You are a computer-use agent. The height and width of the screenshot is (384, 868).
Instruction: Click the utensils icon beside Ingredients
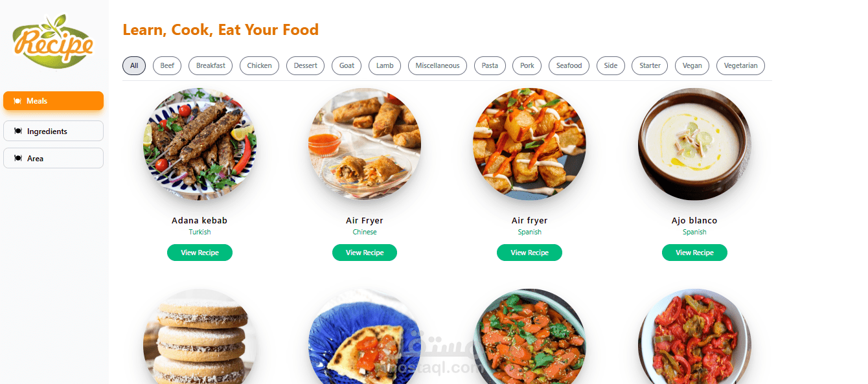17,131
